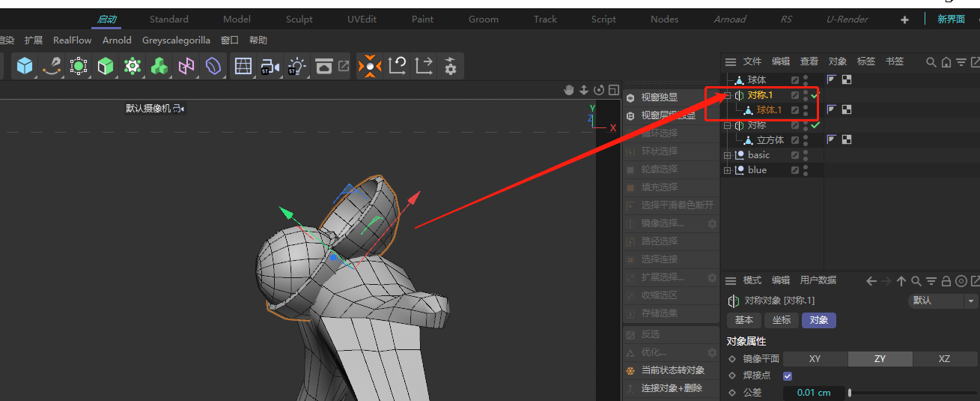This screenshot has height=401, width=980.
Task: Collapse the 对称.1 tree node
Action: pyautogui.click(x=727, y=95)
